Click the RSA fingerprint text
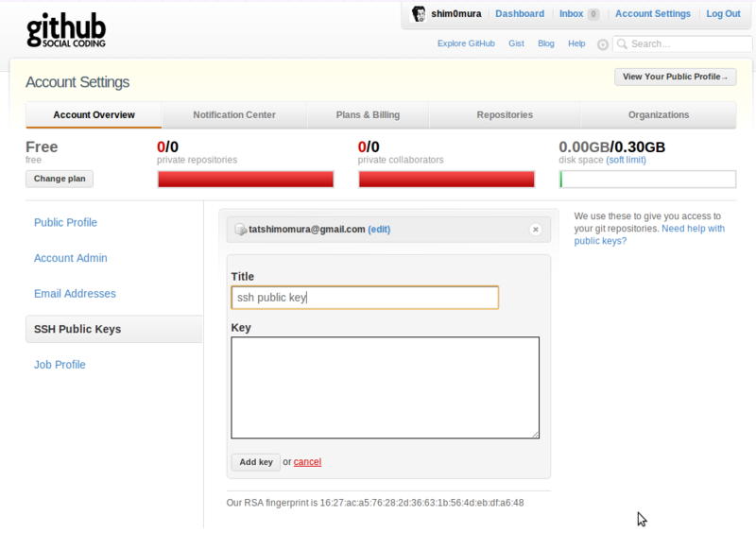The image size is (756, 533). (x=375, y=503)
